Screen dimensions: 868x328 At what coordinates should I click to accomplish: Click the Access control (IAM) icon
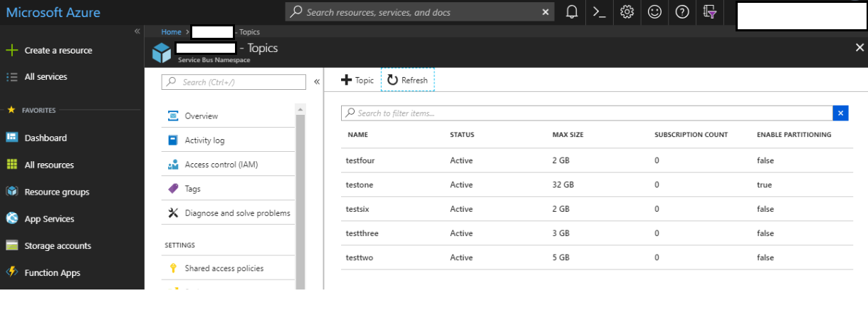point(173,165)
